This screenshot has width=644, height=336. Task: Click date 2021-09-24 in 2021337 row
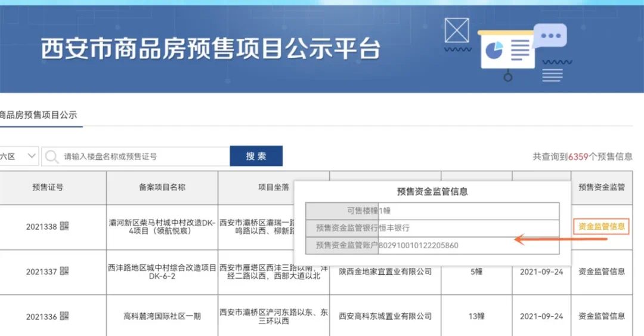click(x=541, y=272)
